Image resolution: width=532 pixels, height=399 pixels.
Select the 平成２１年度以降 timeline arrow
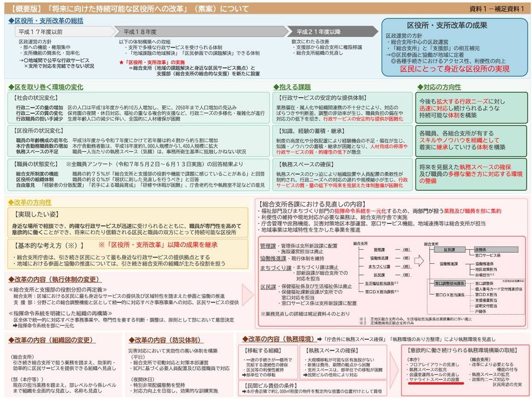click(x=332, y=32)
